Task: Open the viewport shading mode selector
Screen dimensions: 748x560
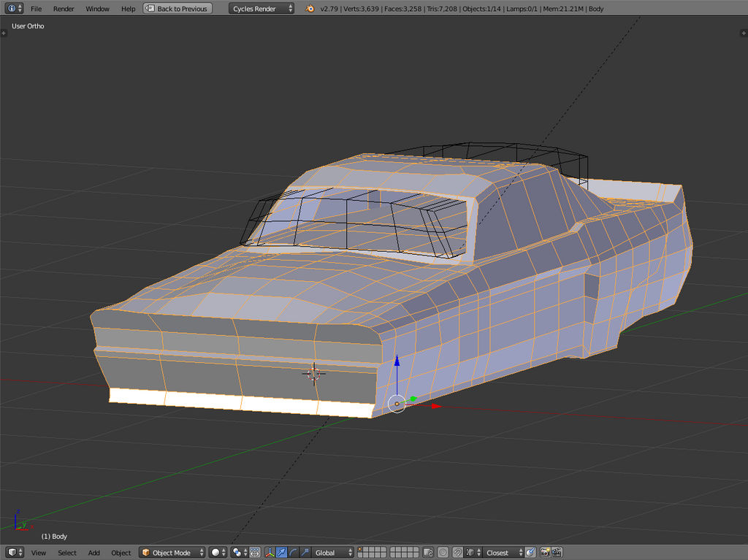Action: [x=218, y=553]
